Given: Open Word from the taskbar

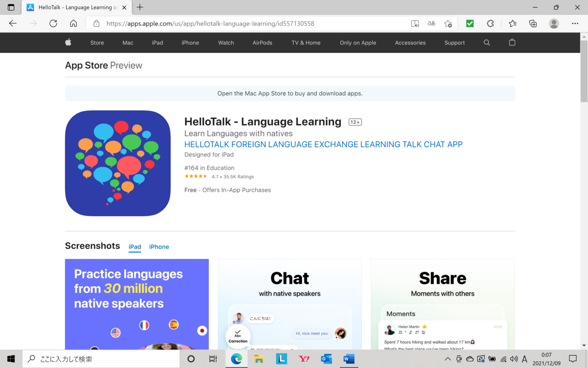Looking at the screenshot, I should point(349,359).
